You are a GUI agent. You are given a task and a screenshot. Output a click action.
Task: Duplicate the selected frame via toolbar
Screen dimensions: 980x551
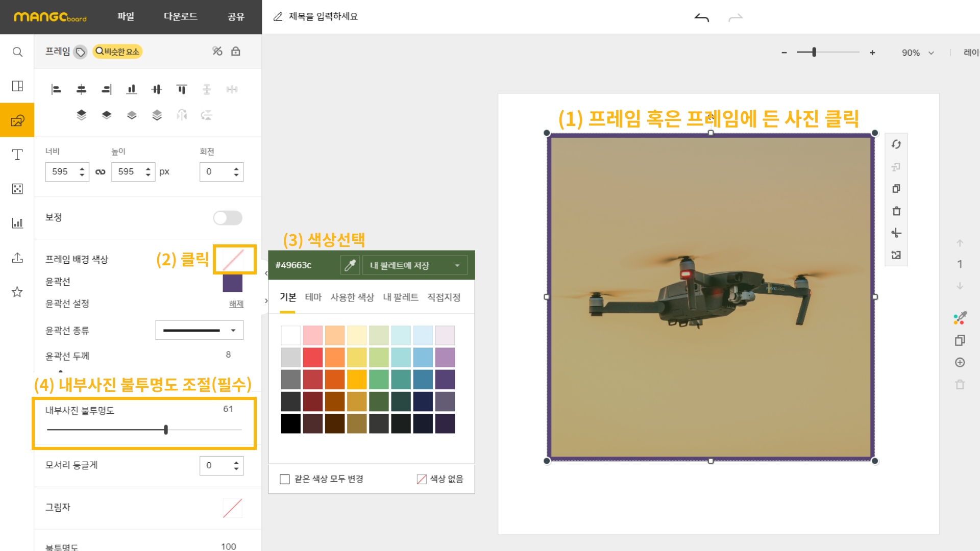(896, 189)
